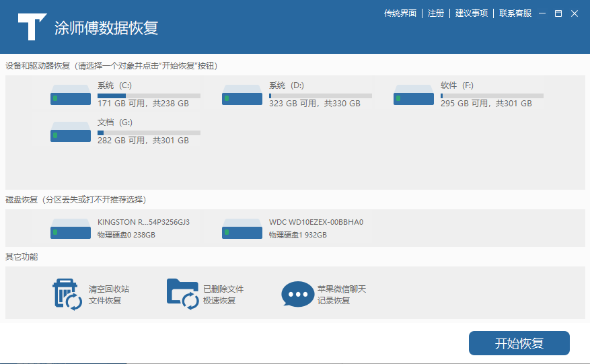The image size is (590, 364).
Task: Click 物理硬盘1 932GB text
Action: pyautogui.click(x=298, y=235)
